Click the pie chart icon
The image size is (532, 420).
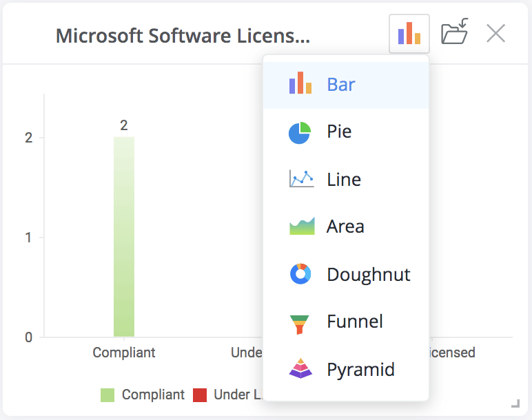click(300, 132)
